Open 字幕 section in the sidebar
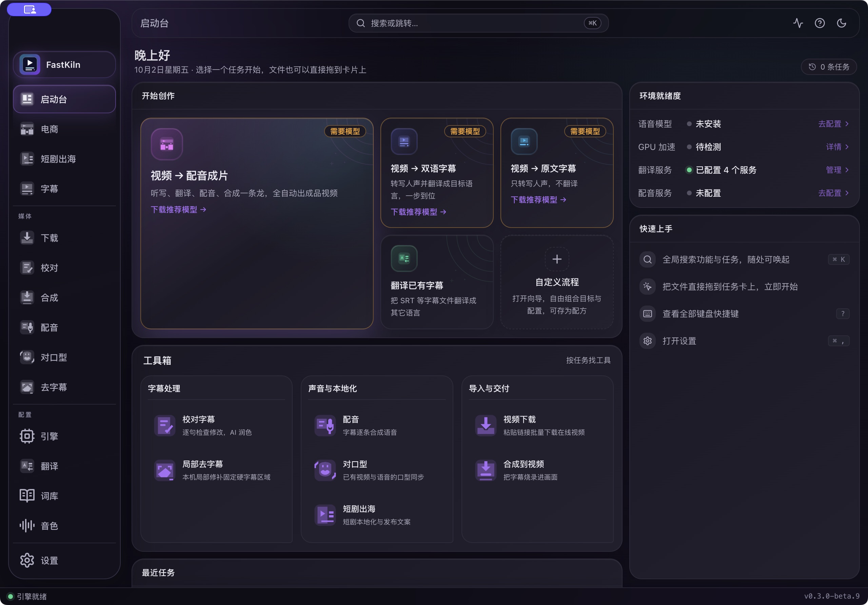 tap(64, 189)
